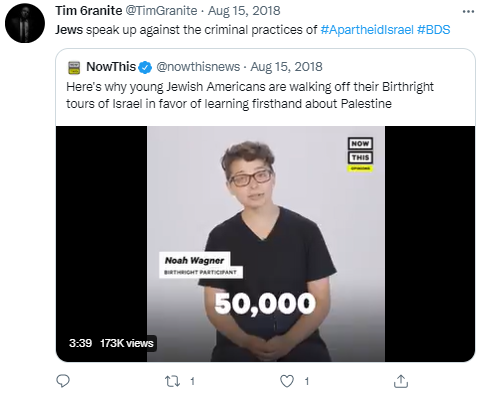
Task: Click the NowThis small logo avatar
Action: tap(74, 67)
